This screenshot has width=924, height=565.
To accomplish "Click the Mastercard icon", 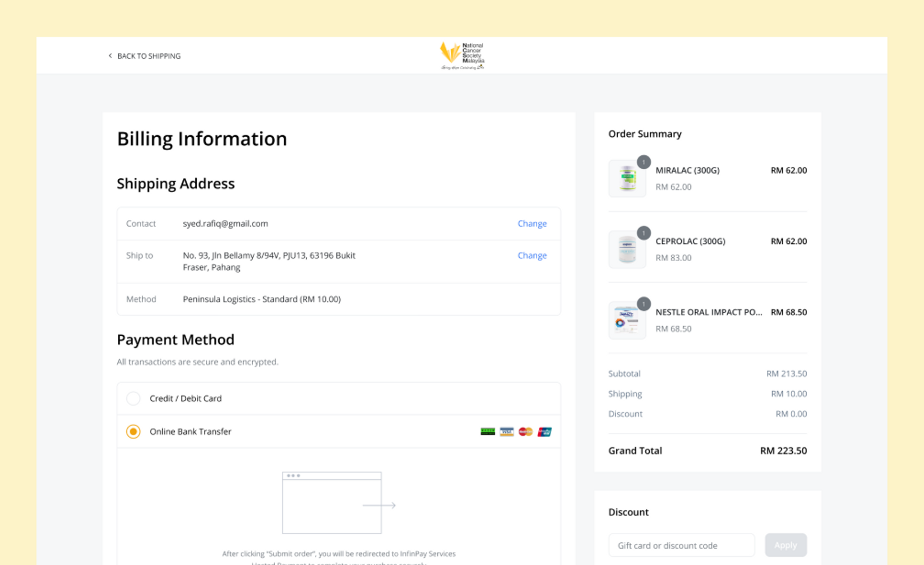I will tap(526, 432).
